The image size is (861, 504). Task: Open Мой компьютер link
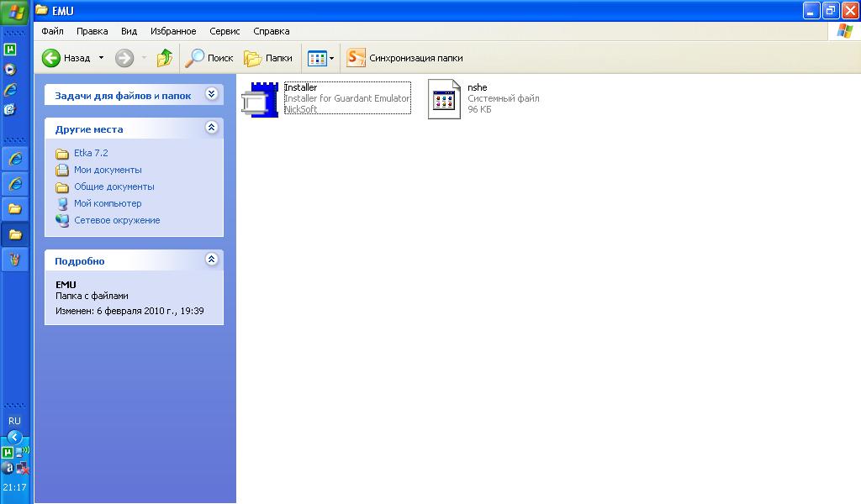tap(108, 203)
